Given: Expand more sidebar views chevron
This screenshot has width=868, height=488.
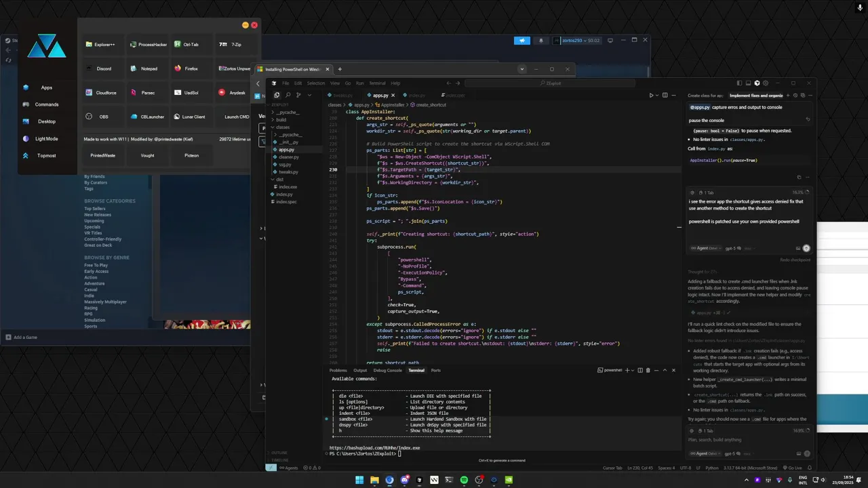Looking at the screenshot, I should click(309, 95).
